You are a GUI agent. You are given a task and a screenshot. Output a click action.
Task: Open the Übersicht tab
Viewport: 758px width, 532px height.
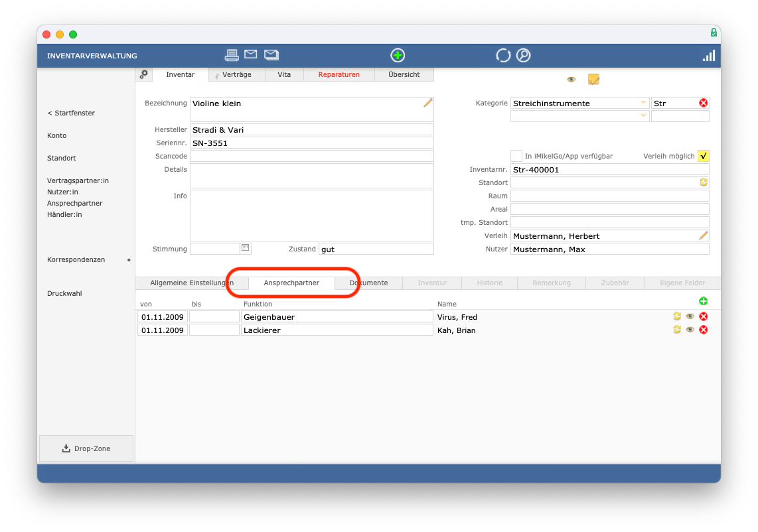(404, 74)
